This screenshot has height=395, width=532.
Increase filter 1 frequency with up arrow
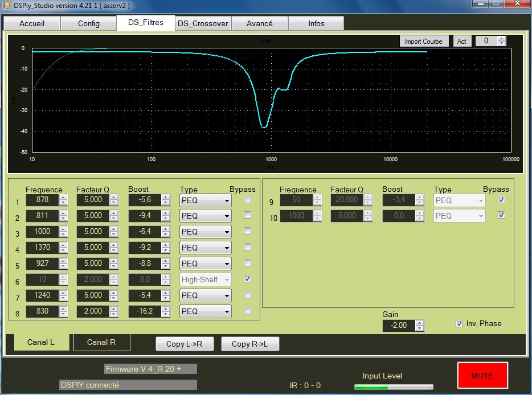(x=64, y=197)
